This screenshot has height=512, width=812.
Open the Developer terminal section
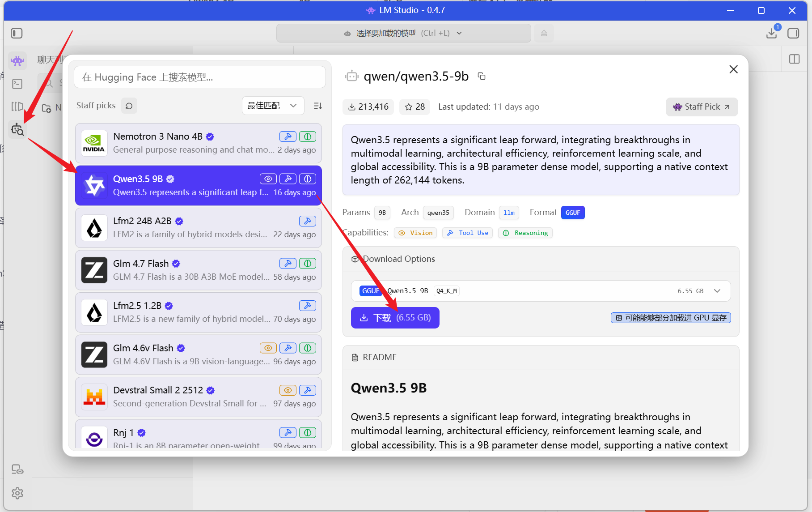point(17,84)
